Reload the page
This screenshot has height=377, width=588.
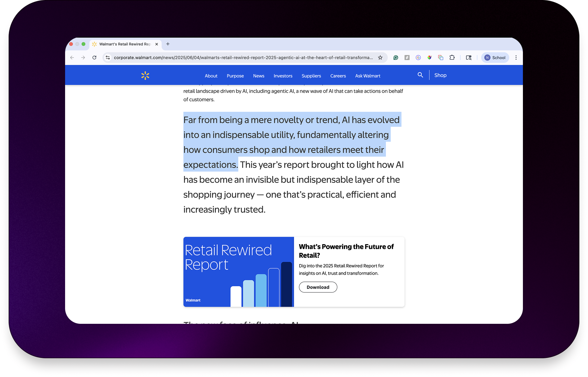pos(94,58)
